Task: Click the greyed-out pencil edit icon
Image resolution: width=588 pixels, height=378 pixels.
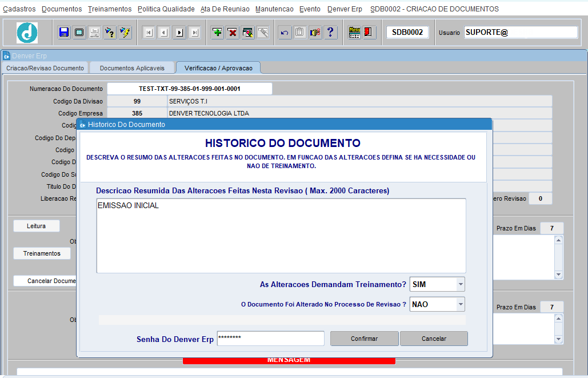Action: pyautogui.click(x=263, y=32)
